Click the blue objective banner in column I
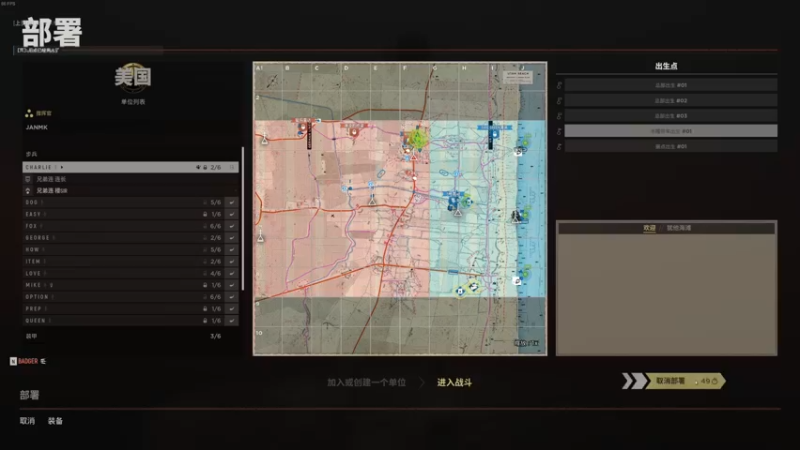800x450 pixels. (494, 128)
